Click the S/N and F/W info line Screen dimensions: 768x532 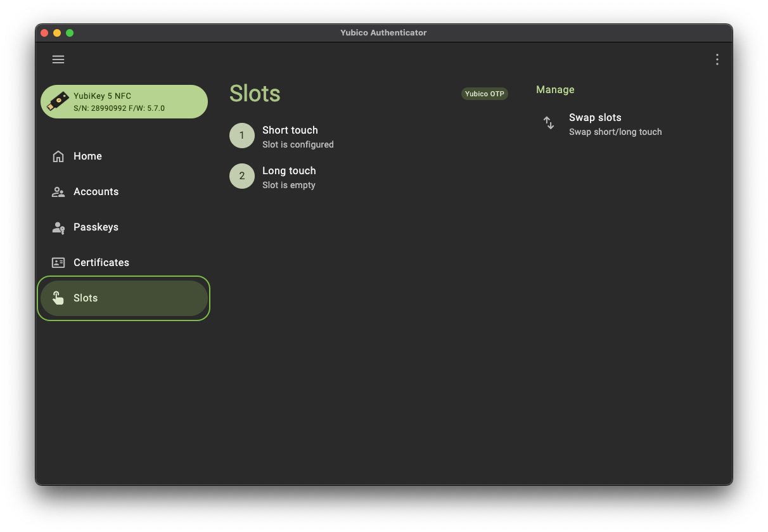coord(119,108)
